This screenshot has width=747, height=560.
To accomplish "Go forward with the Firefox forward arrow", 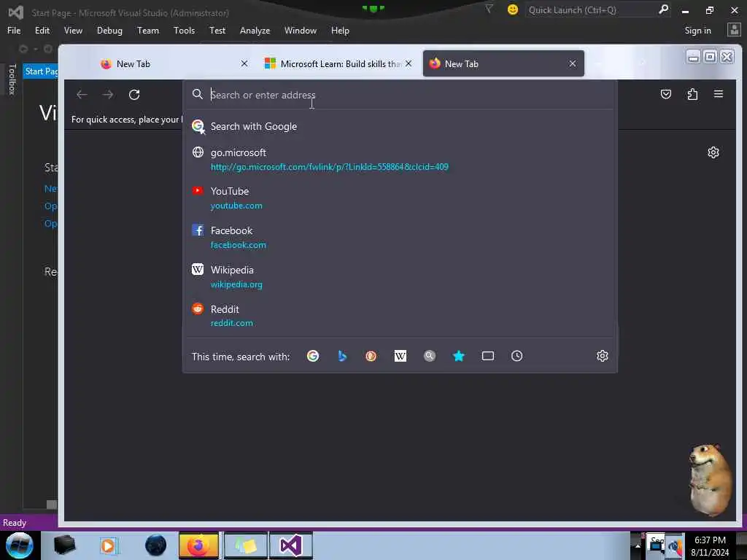I will point(108,95).
